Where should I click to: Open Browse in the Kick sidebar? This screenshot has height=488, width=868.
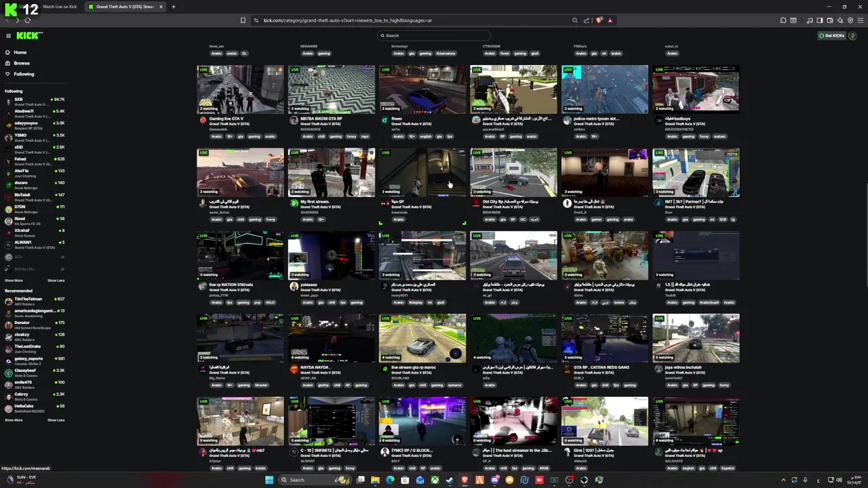coord(17,63)
